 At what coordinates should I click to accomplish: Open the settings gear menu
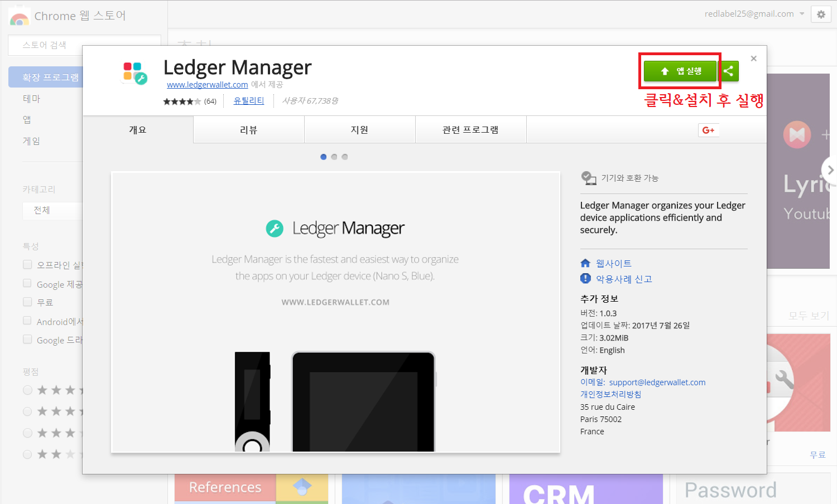point(821,14)
